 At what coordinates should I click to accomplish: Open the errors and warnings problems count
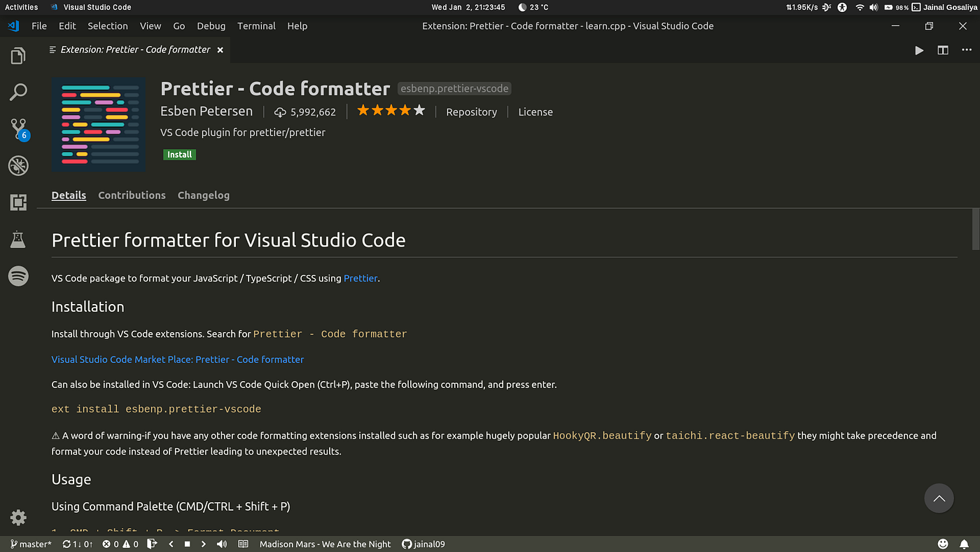coord(120,544)
